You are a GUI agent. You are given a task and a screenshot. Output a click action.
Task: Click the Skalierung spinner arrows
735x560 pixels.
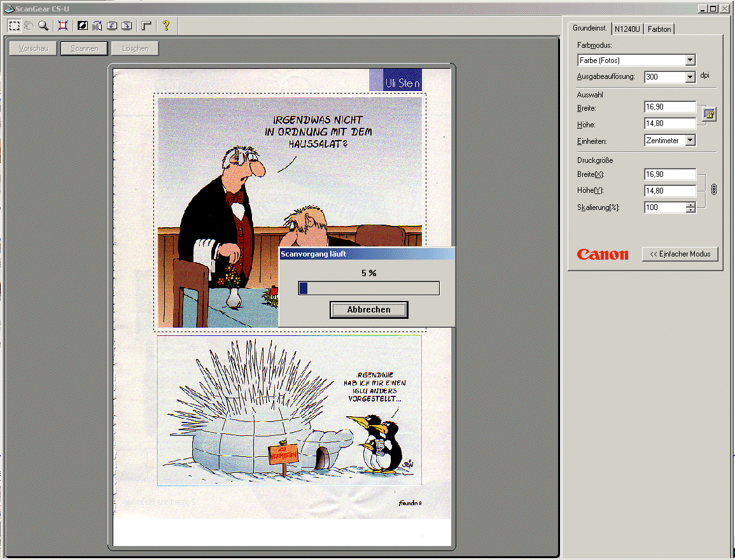pyautogui.click(x=690, y=207)
